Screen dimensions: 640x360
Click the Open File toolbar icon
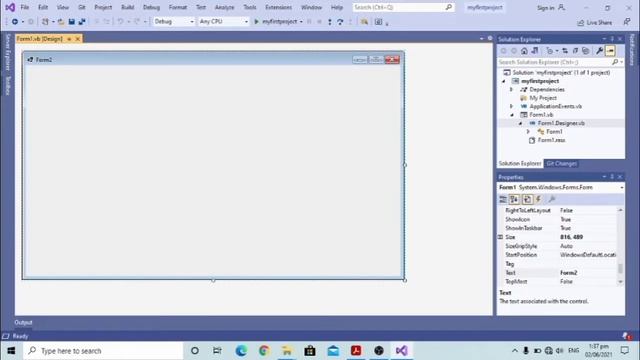coord(61,22)
